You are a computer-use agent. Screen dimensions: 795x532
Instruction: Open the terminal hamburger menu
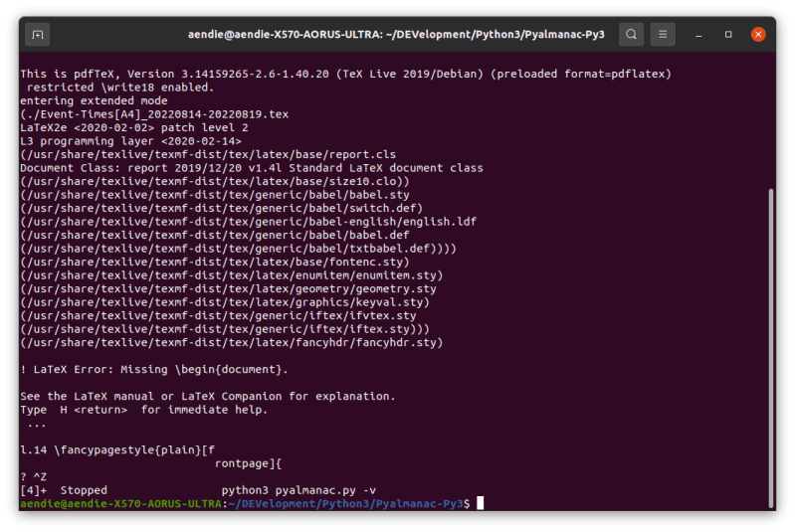[x=663, y=35]
